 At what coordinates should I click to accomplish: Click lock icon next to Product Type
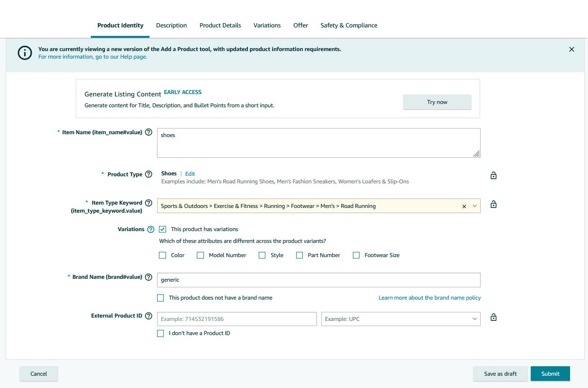coord(493,176)
